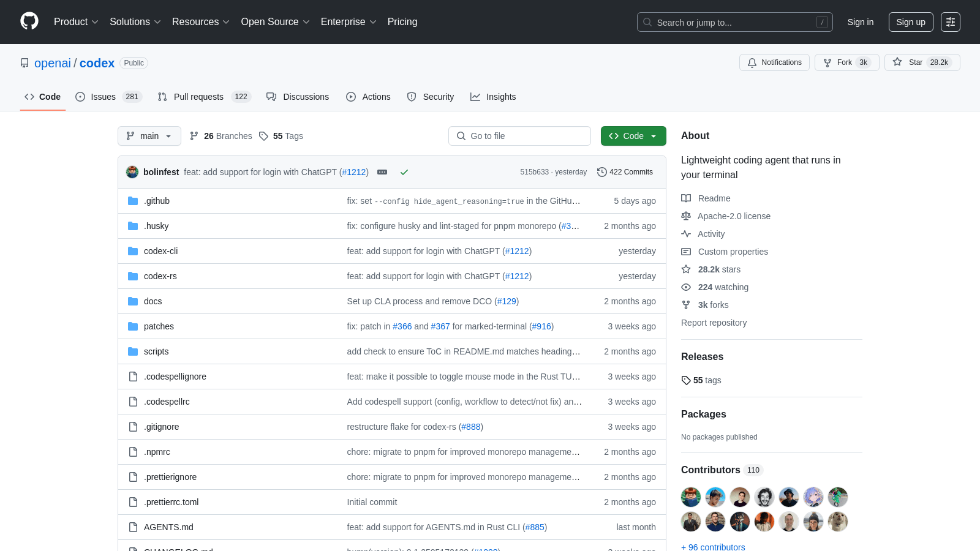Viewport: 980px width, 551px height.
Task: Open the main branch dropdown
Action: (149, 135)
